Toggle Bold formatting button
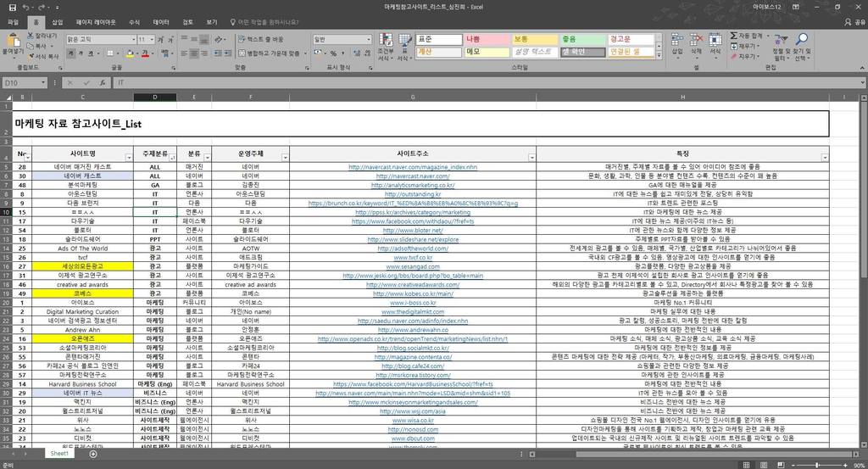The width and height of the screenshot is (868, 469). (71, 53)
